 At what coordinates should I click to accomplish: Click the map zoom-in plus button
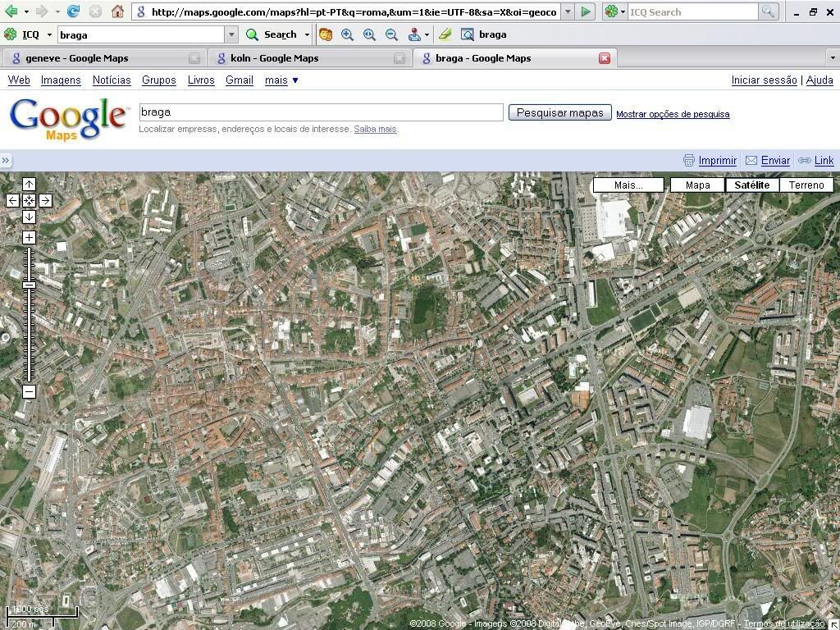pyautogui.click(x=29, y=238)
